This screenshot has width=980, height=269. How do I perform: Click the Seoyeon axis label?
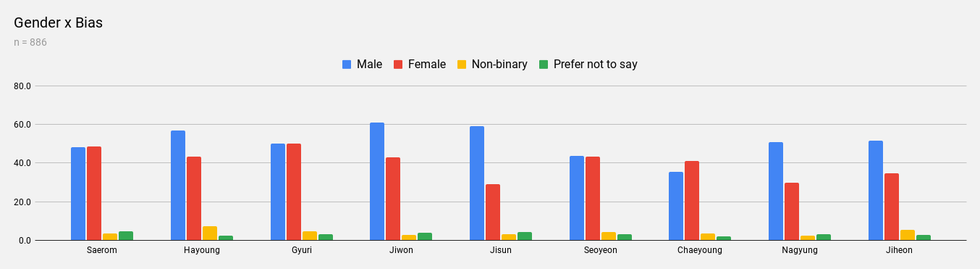[600, 250]
